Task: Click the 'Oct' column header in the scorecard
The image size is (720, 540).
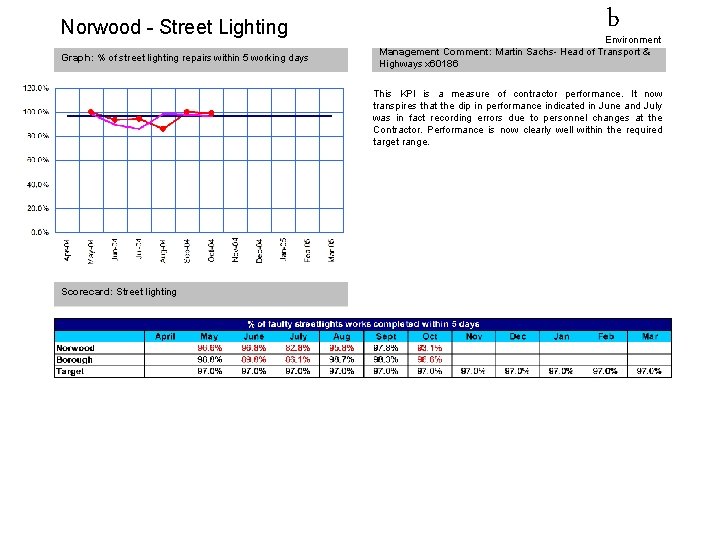Action: pyautogui.click(x=430, y=337)
